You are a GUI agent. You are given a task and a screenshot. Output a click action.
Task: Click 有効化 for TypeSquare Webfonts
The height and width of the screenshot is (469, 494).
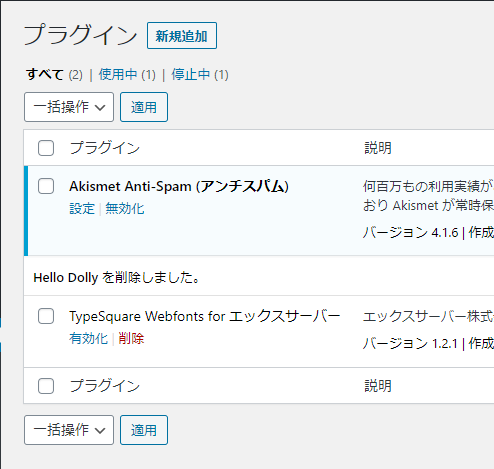coord(88,339)
